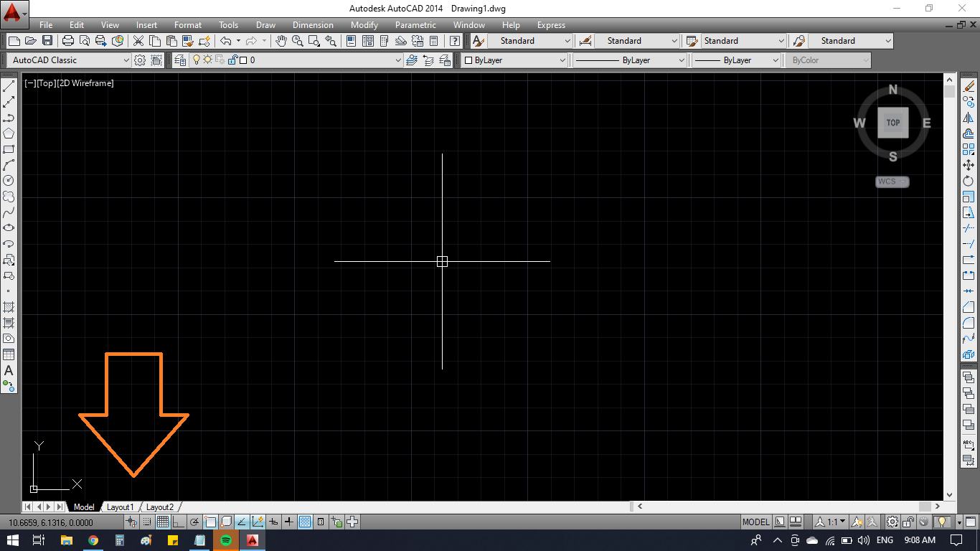Switch to the Layout1 tab
980x551 pixels.
[120, 507]
